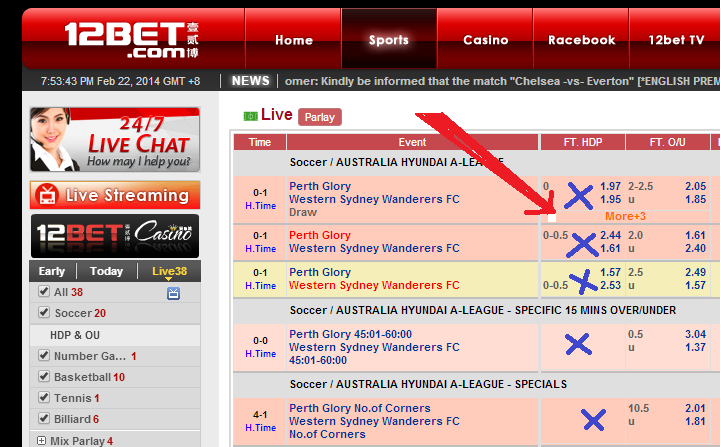Uncheck the All 38 checkbox
This screenshot has height=447, width=721.
[44, 291]
